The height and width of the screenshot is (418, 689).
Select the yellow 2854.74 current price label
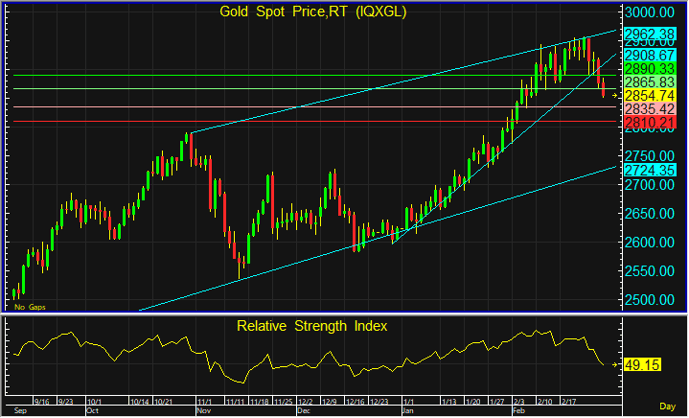point(652,94)
